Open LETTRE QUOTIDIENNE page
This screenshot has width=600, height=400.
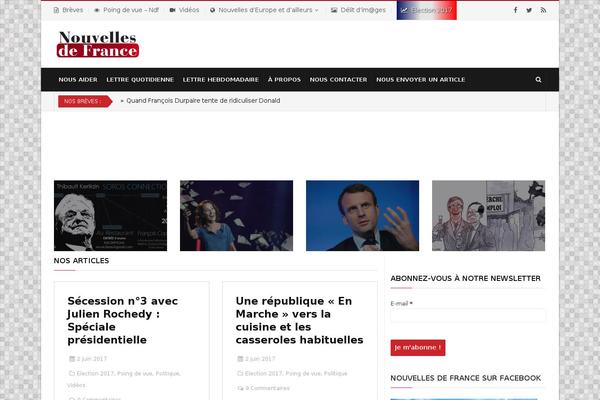point(140,80)
